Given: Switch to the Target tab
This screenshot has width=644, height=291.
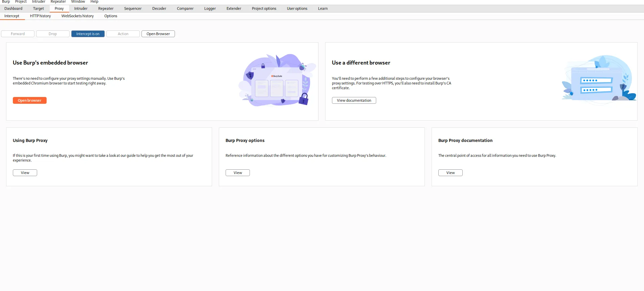Looking at the screenshot, I should [38, 8].
